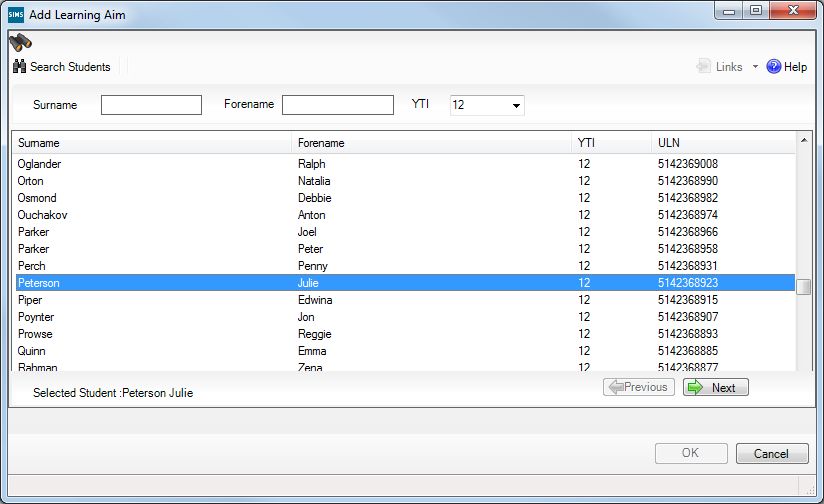Click ULN 5142368966
824x504 pixels.
point(688,232)
